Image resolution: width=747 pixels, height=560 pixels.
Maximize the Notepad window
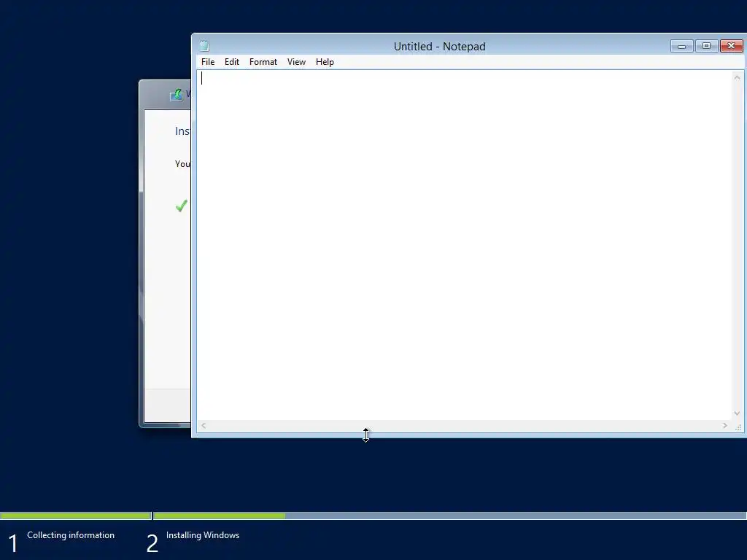click(706, 46)
